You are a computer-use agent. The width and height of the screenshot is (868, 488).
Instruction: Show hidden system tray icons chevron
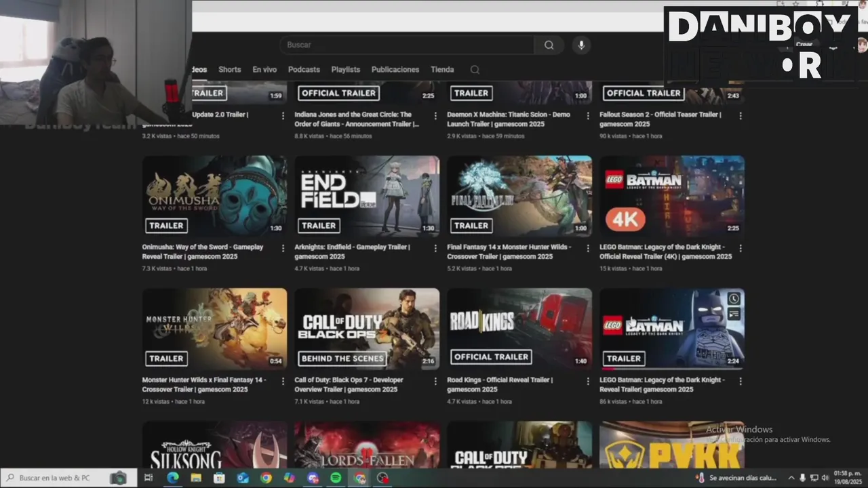tap(791, 478)
